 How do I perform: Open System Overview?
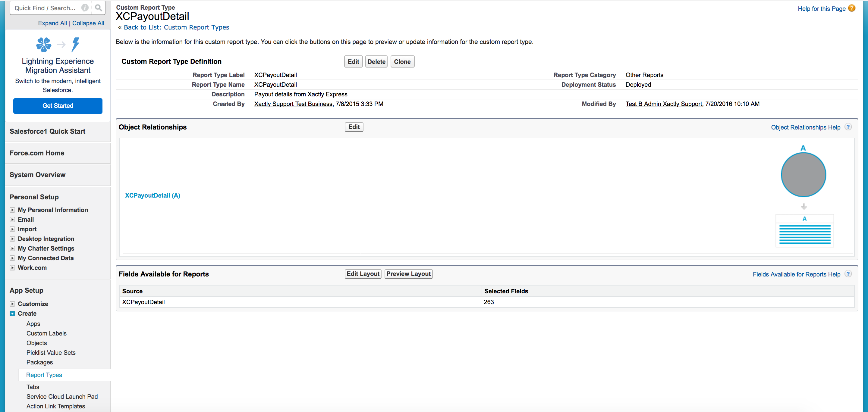coord(37,175)
